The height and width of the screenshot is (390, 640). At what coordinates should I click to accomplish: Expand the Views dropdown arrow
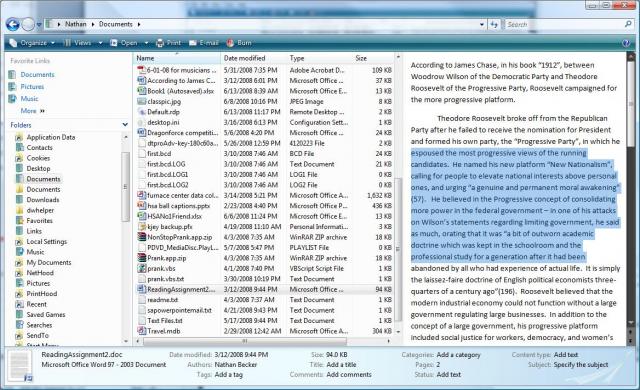click(100, 43)
